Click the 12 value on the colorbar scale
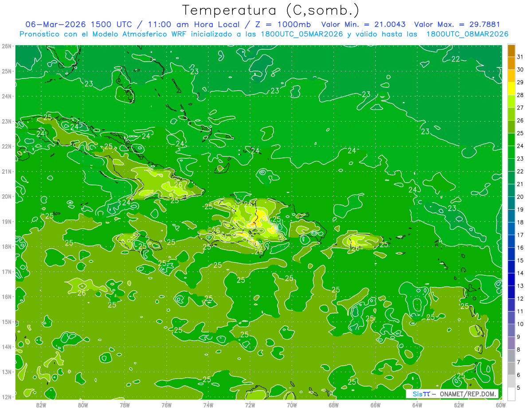532x411 pixels. click(520, 299)
